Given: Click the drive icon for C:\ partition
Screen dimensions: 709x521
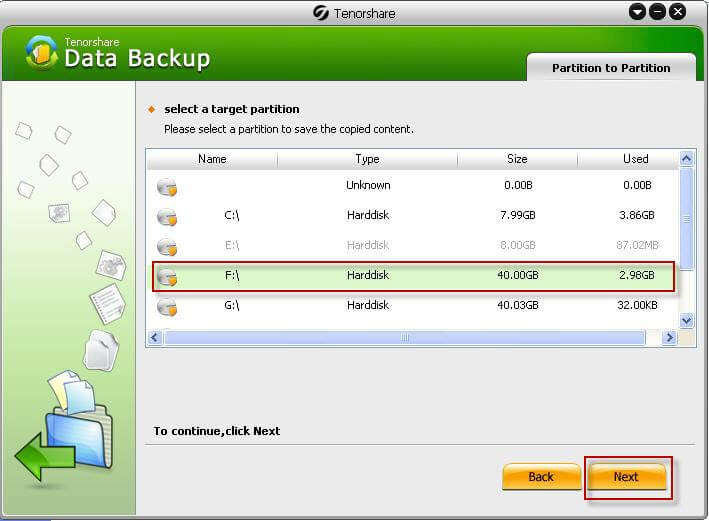Looking at the screenshot, I should [x=167, y=216].
